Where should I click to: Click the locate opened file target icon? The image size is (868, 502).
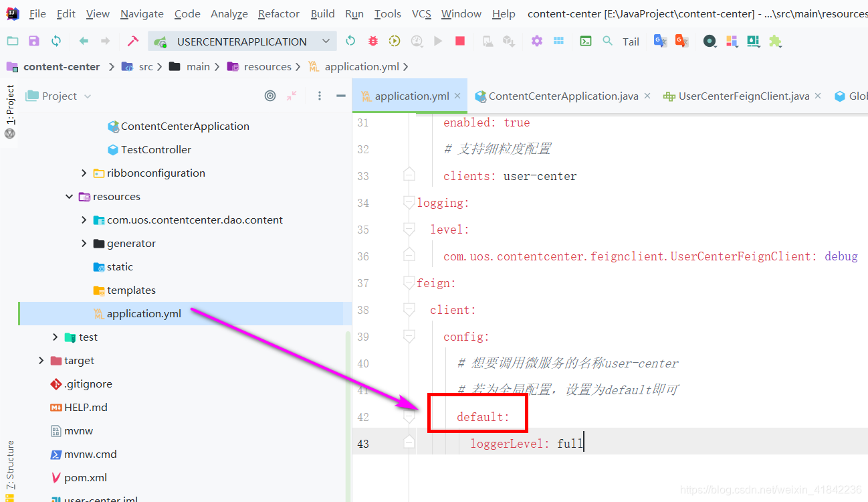[270, 96]
